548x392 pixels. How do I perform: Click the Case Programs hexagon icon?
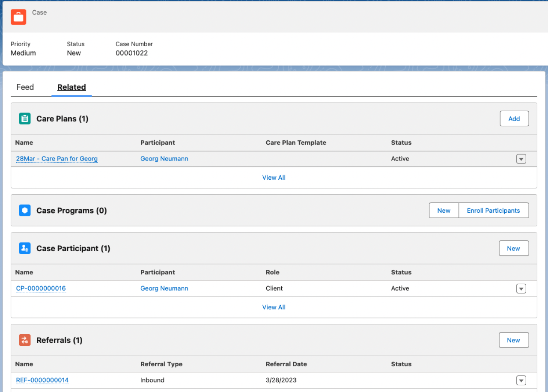[x=25, y=211]
